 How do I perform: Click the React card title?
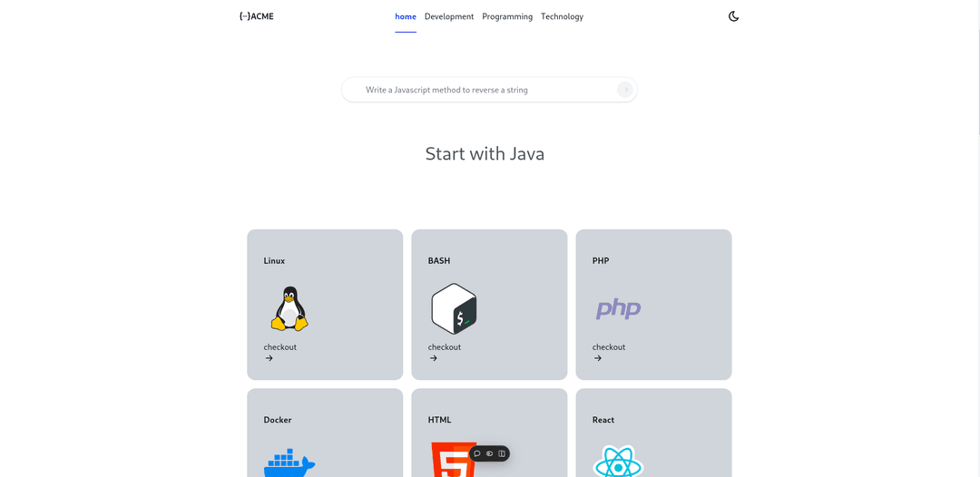(x=603, y=420)
